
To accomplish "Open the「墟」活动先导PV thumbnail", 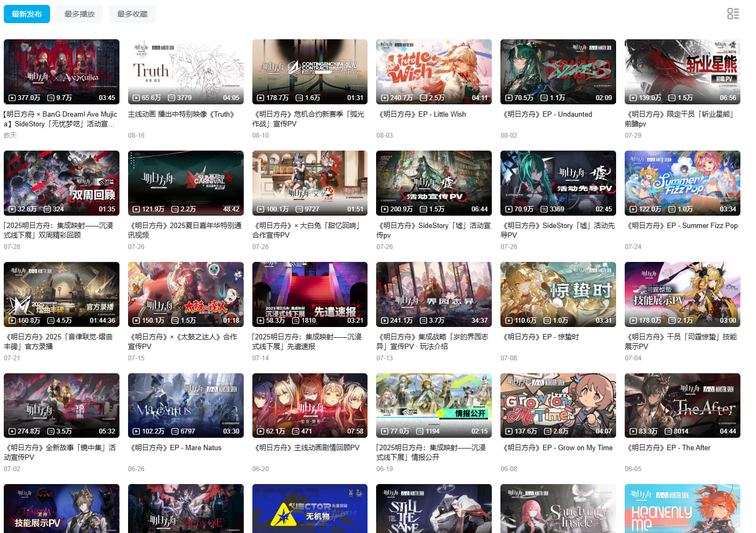I will click(x=558, y=183).
